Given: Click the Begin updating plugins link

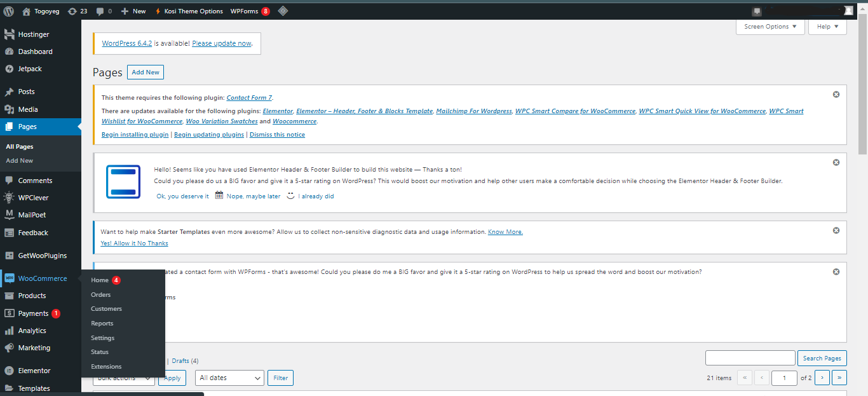Looking at the screenshot, I should (x=209, y=135).
